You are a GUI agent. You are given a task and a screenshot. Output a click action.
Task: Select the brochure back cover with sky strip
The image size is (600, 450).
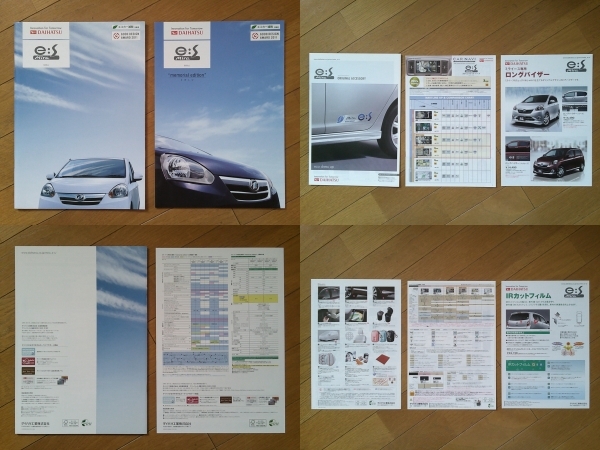tap(81, 340)
